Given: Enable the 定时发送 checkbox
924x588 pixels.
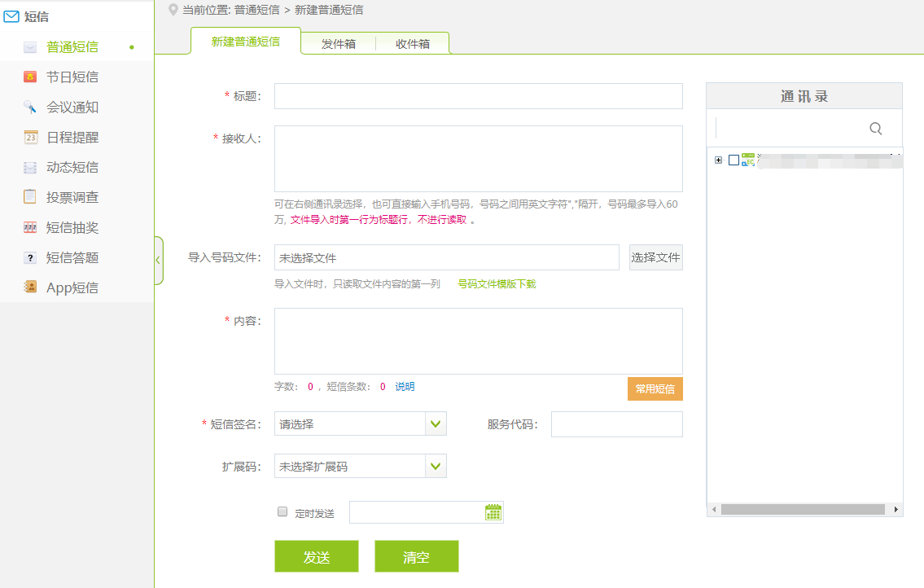Looking at the screenshot, I should 282,512.
